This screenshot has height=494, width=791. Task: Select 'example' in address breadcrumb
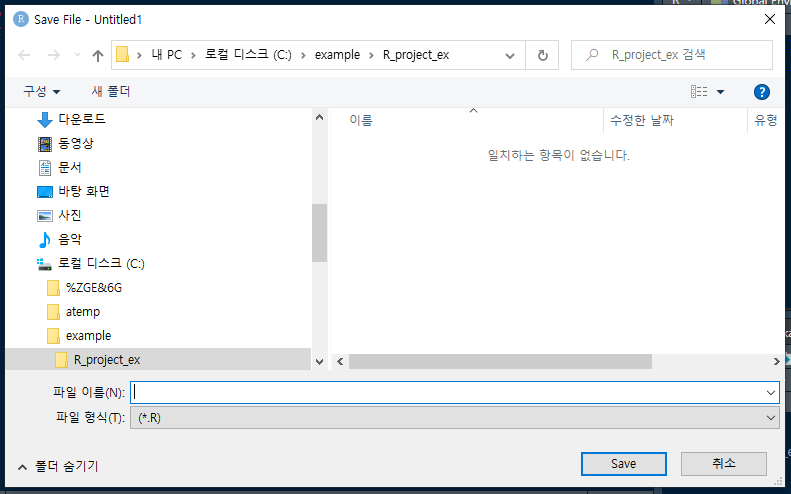pos(337,54)
